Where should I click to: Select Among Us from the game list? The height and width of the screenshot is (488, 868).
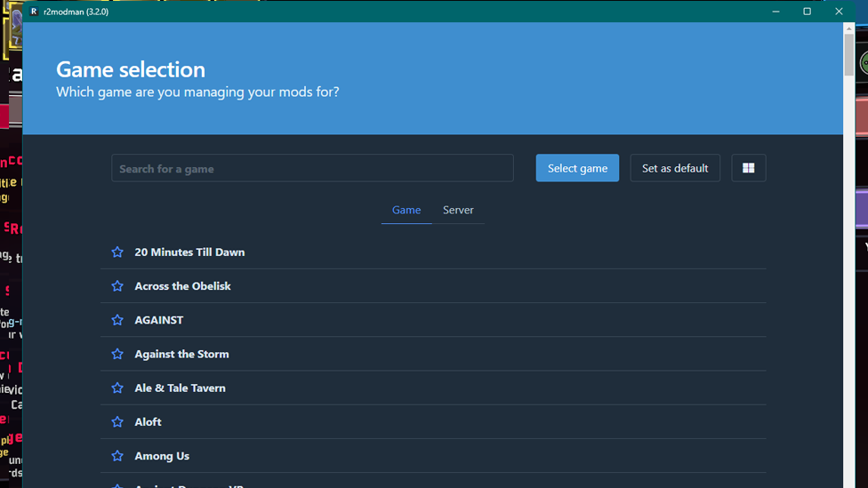tap(433, 456)
